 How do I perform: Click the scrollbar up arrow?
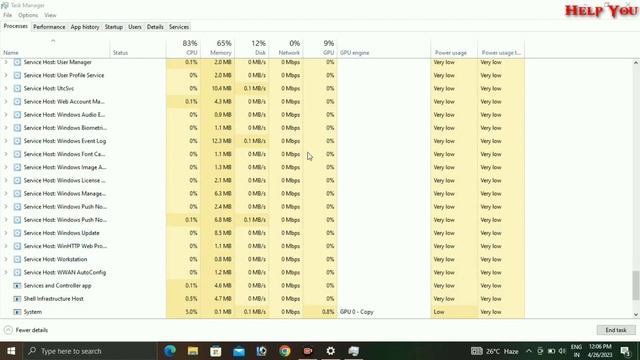(x=636, y=63)
